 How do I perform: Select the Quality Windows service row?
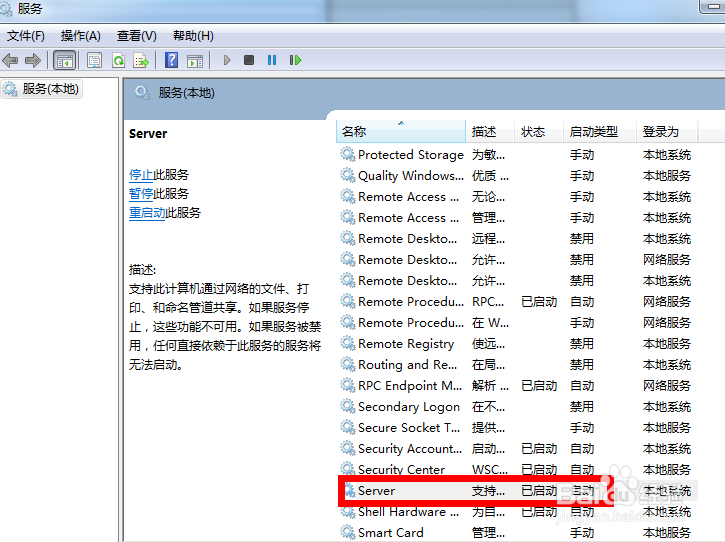pyautogui.click(x=517, y=176)
